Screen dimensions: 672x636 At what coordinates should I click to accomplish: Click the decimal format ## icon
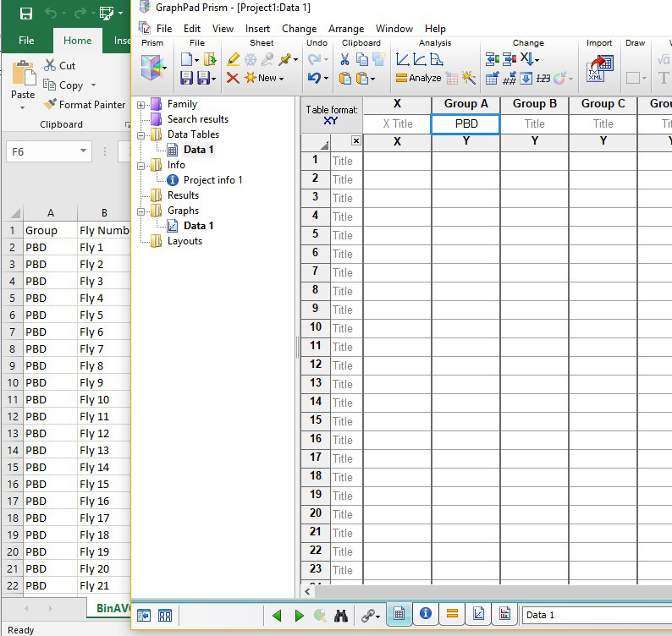click(510, 78)
